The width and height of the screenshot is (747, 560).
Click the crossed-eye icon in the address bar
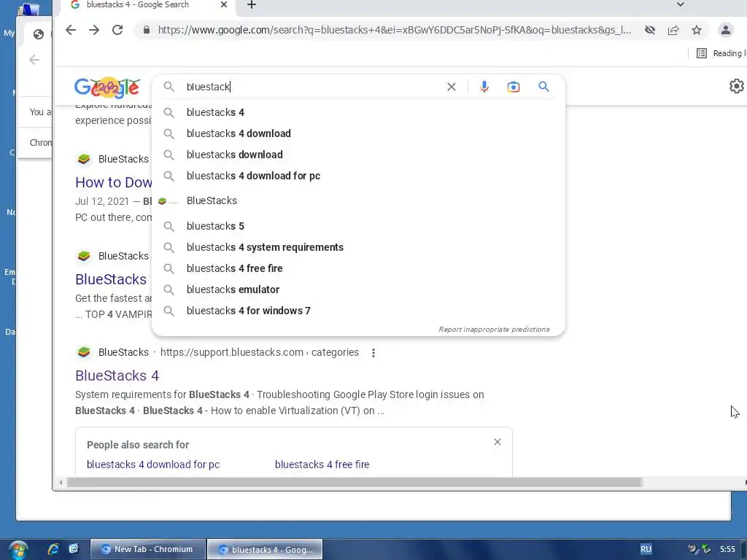pyautogui.click(x=650, y=30)
